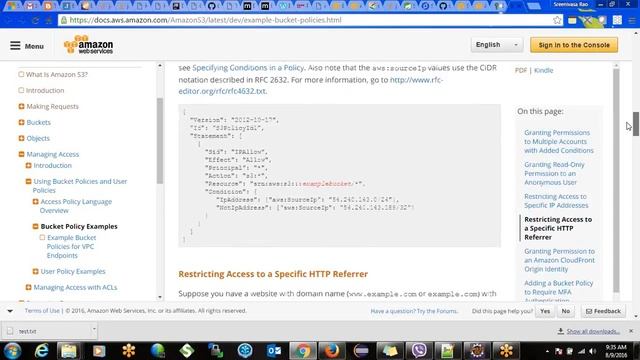Click the envelope icon on Feedback button
The height and width of the screenshot is (360, 640).
click(x=589, y=311)
